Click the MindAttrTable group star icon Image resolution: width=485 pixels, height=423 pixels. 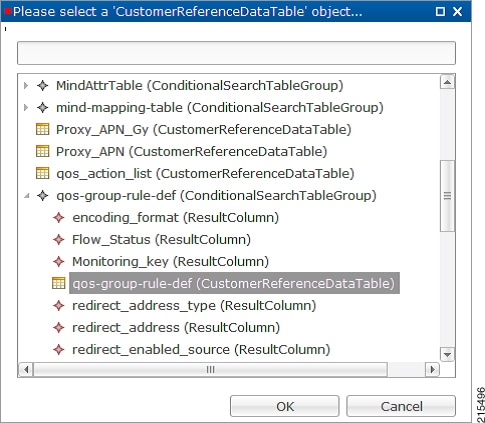[43, 85]
